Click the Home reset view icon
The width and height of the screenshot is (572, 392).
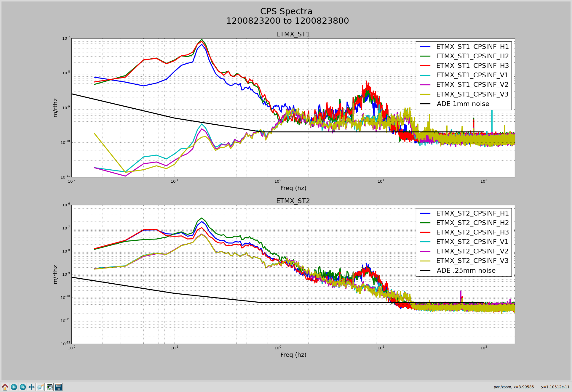(x=5, y=387)
